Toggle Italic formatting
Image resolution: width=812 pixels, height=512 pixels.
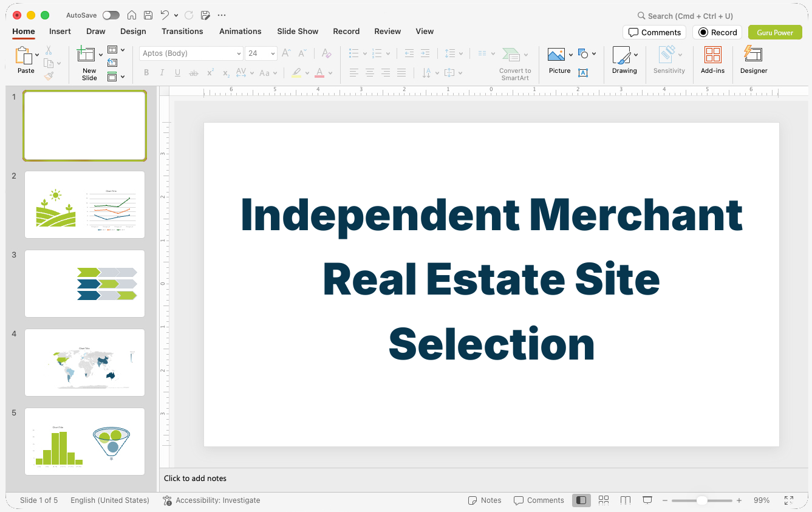click(162, 73)
